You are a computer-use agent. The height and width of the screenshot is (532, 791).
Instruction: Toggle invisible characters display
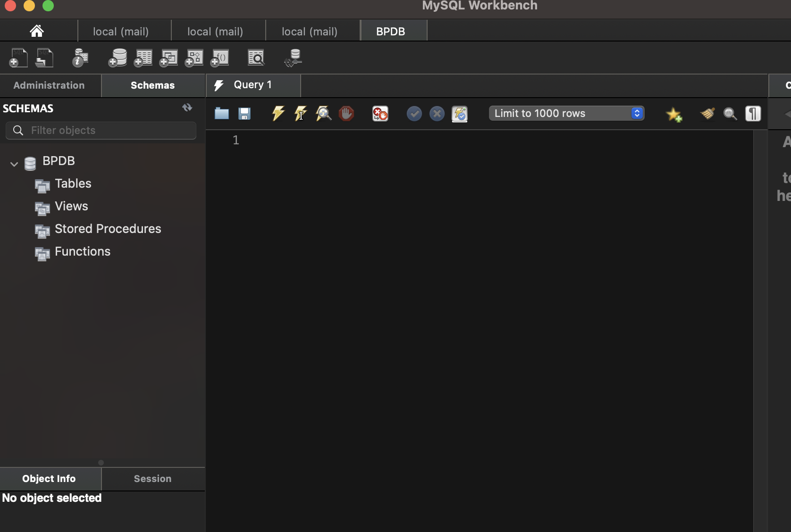click(753, 114)
